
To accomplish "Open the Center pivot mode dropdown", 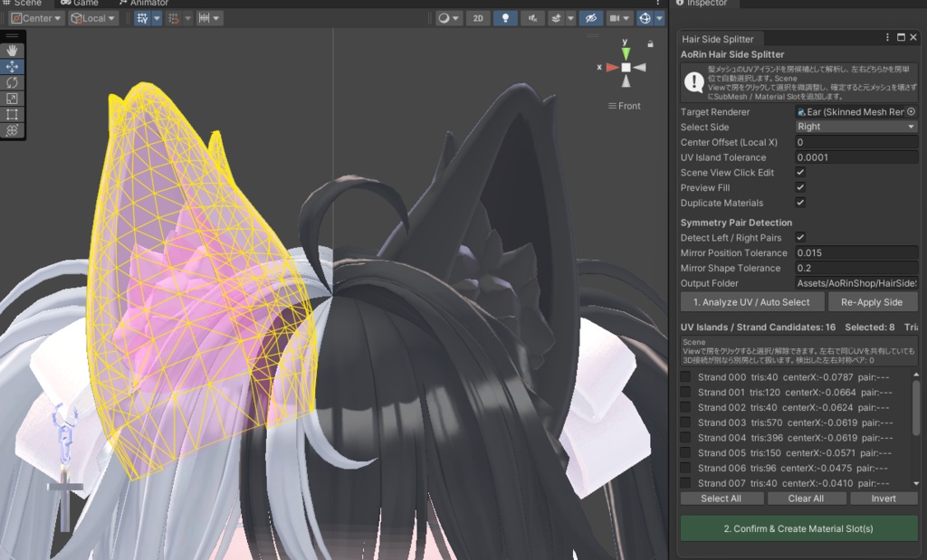I will pyautogui.click(x=36, y=18).
